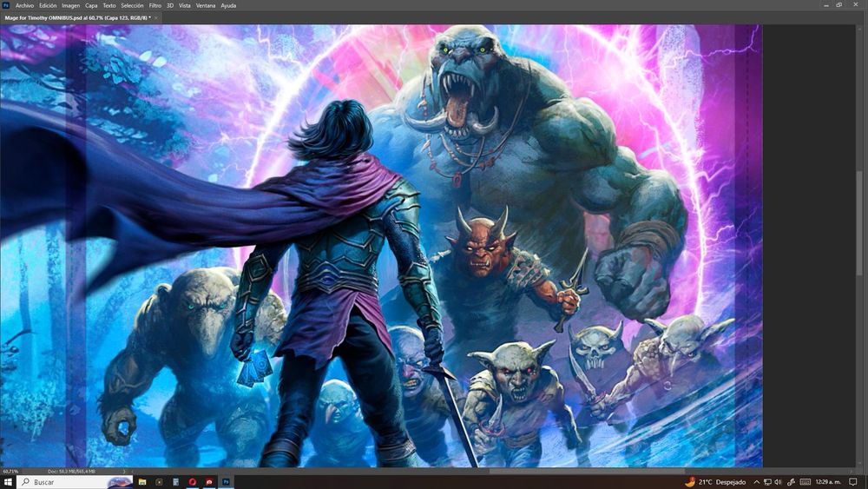Open the 21°C Despejado weather widget
The height and width of the screenshot is (489, 868).
click(715, 482)
